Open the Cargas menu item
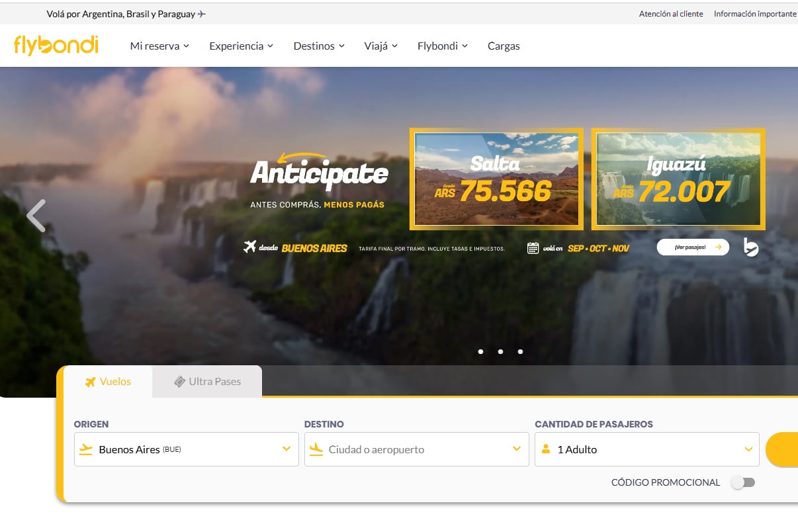Screen dimensions: 798x532 pos(504,46)
